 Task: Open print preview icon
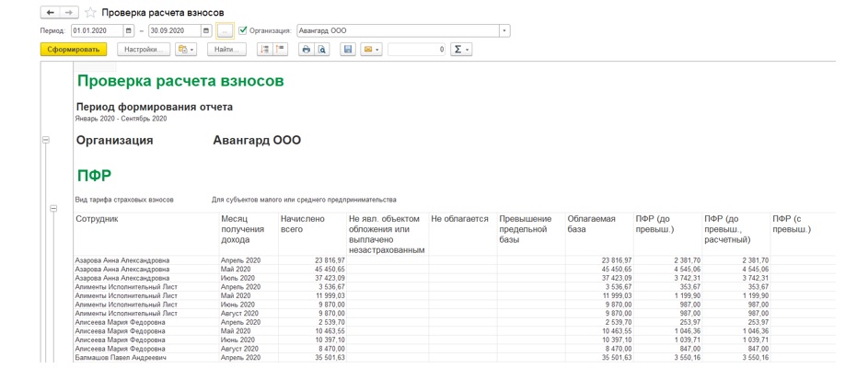tap(322, 50)
